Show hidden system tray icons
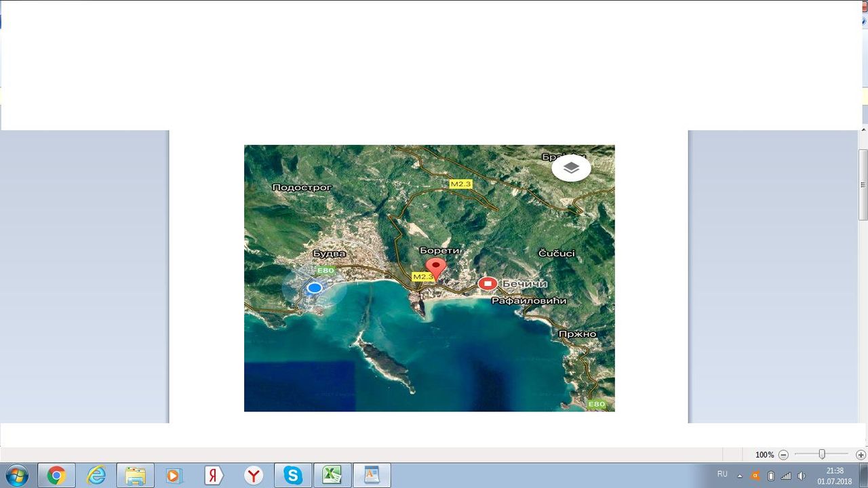Image resolution: width=868 pixels, height=488 pixels. (x=740, y=476)
